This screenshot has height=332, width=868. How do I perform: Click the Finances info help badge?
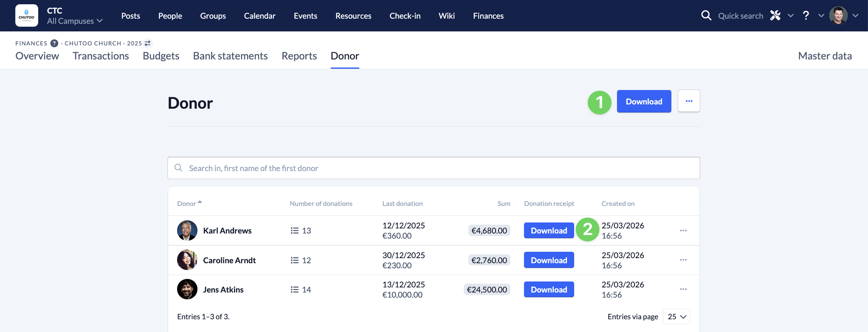pyautogui.click(x=54, y=43)
